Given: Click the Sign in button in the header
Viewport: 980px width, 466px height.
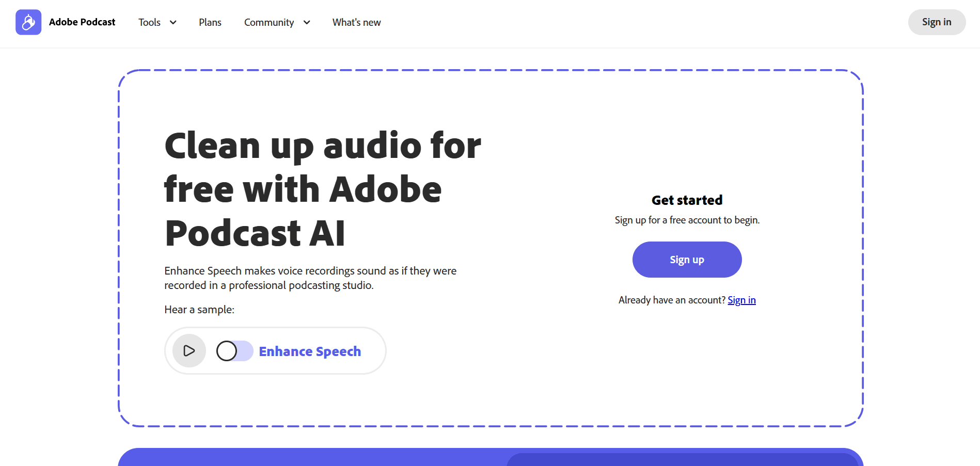Looking at the screenshot, I should 937,22.
